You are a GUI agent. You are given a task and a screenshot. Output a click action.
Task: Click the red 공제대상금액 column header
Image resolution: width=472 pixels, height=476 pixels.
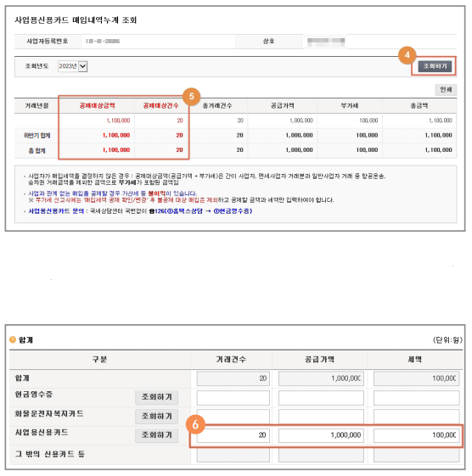pyautogui.click(x=97, y=106)
